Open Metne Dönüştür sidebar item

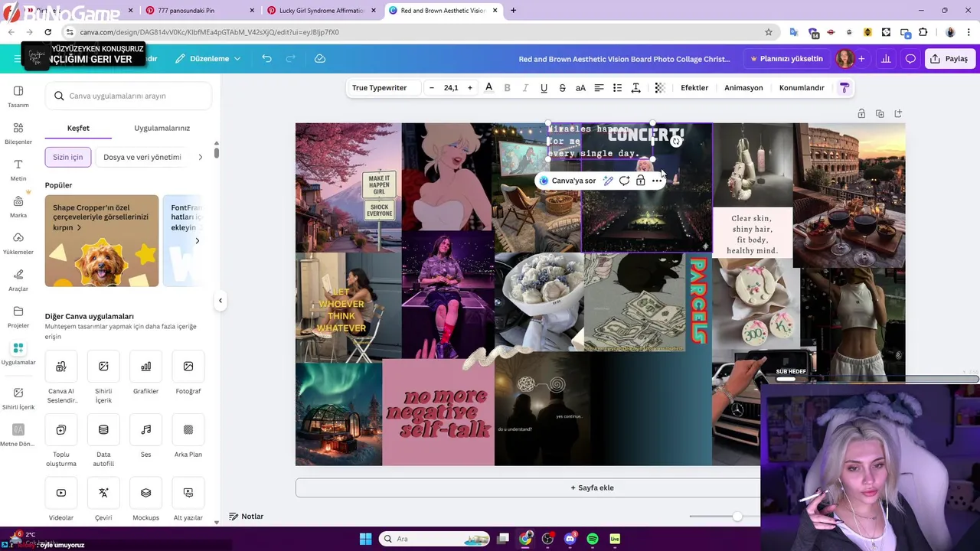coord(18,435)
